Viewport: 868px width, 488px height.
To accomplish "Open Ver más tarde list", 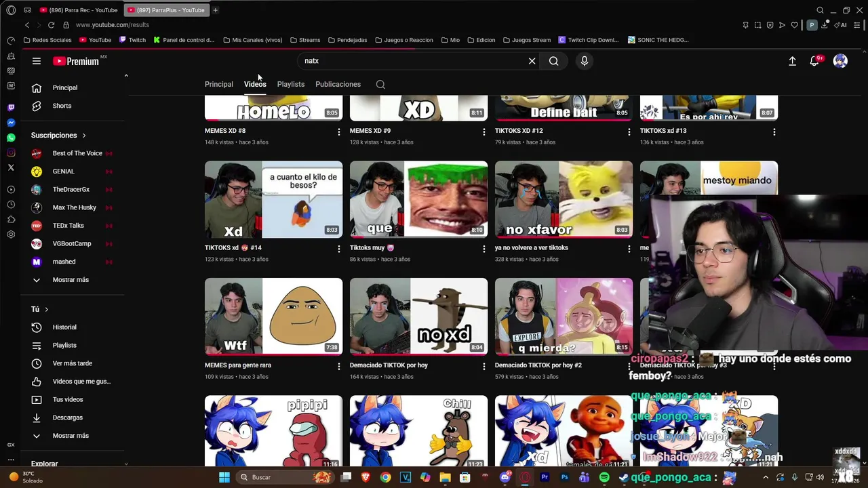I will tap(72, 363).
